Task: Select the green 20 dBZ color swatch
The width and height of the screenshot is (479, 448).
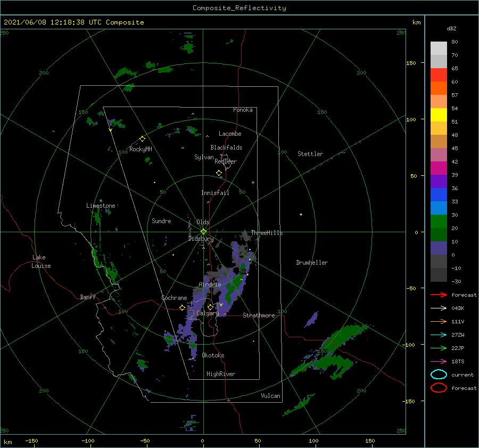Action: pyautogui.click(x=439, y=222)
